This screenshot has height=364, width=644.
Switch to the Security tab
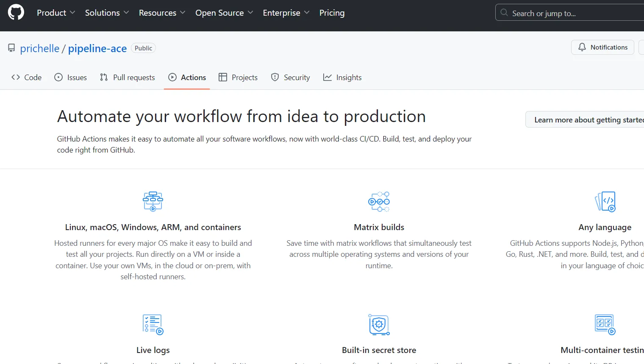tap(291, 77)
